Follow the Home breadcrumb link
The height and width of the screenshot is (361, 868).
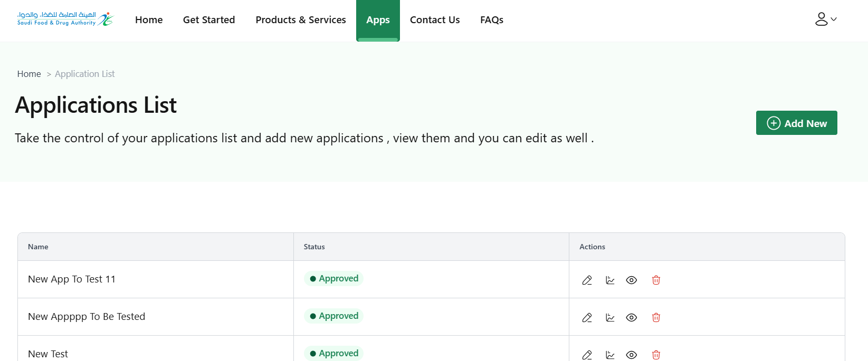[x=29, y=74]
